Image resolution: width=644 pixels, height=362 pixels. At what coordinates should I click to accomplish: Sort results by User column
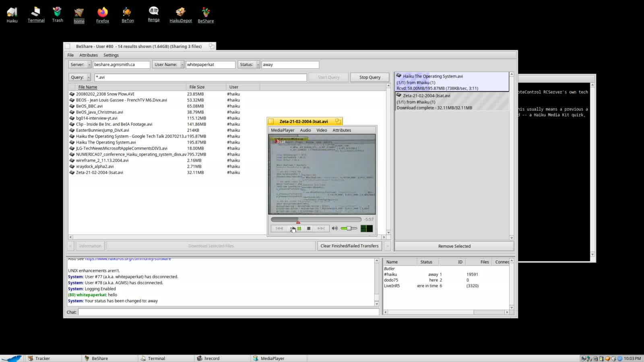(x=243, y=87)
